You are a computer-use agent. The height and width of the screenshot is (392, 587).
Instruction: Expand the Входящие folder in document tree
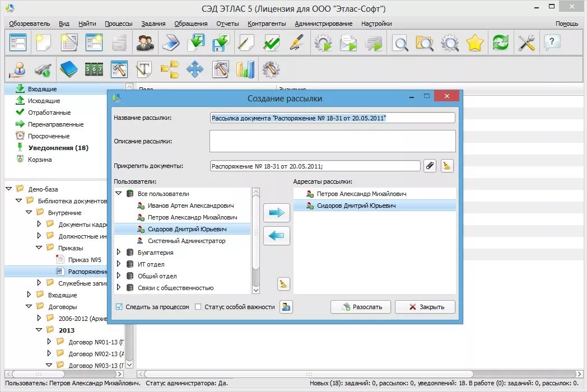point(29,295)
